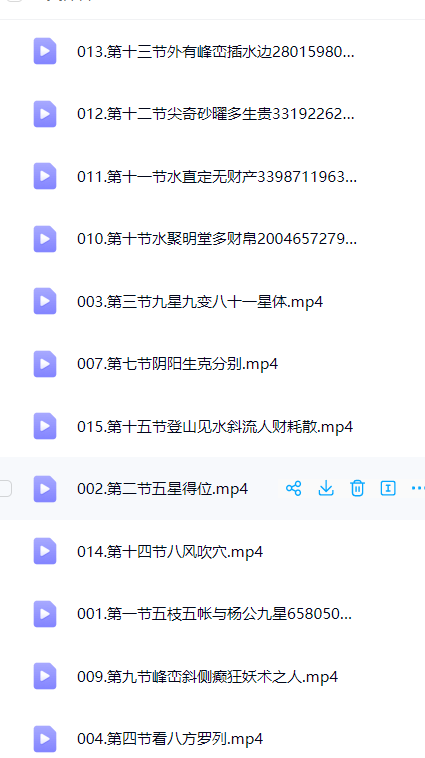Open more options for 002.第二节五星得位.mp4
This screenshot has height=758, width=425.
point(418,488)
